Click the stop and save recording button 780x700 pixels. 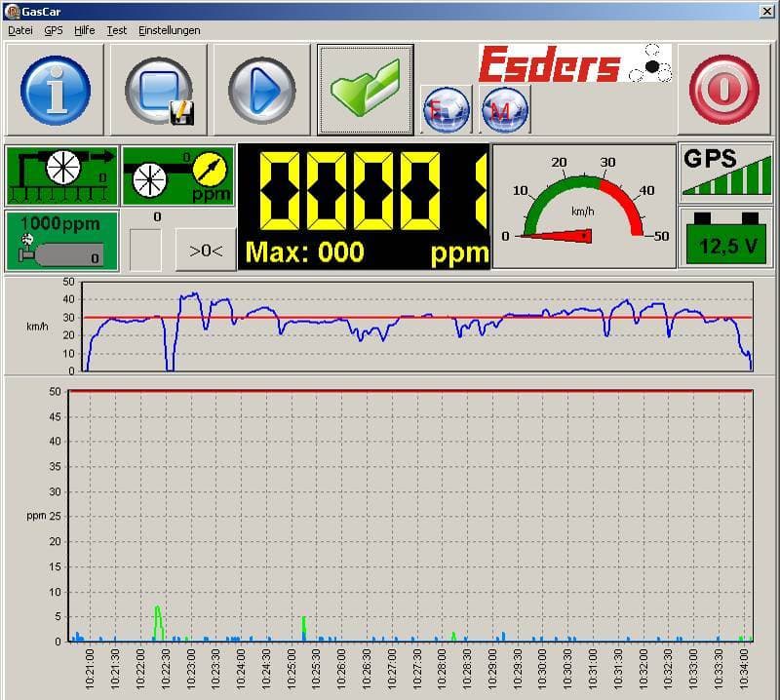coord(158,89)
